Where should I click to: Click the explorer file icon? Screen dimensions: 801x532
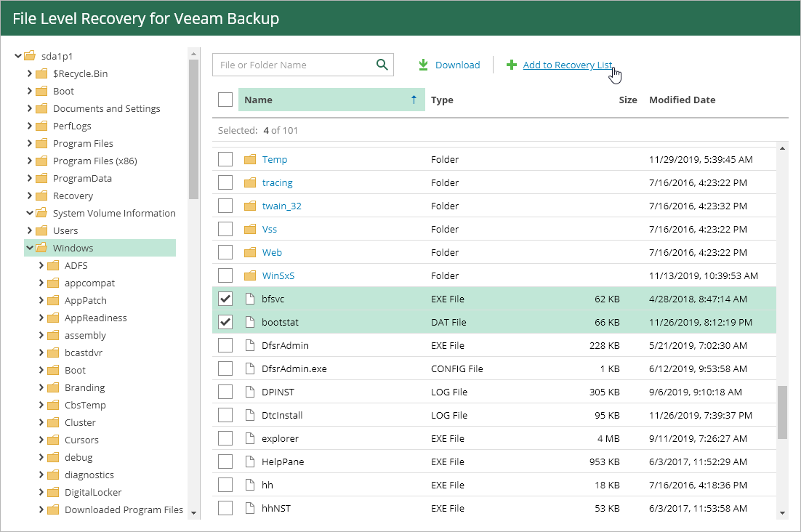pos(250,438)
